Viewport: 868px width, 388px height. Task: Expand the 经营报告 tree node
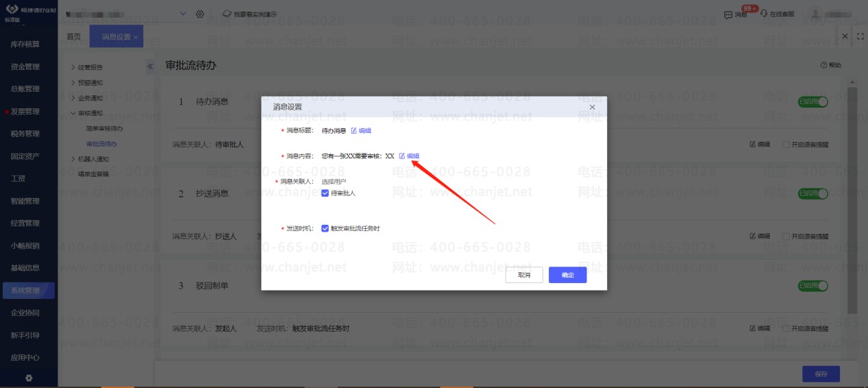coord(73,67)
